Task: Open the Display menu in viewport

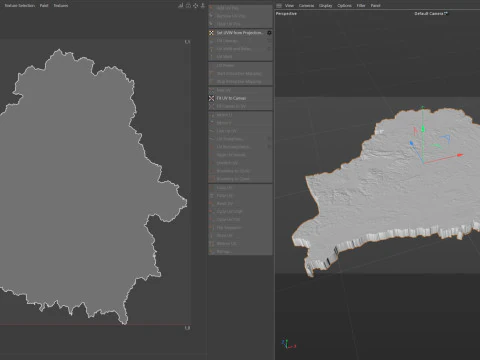Action: 325,5
